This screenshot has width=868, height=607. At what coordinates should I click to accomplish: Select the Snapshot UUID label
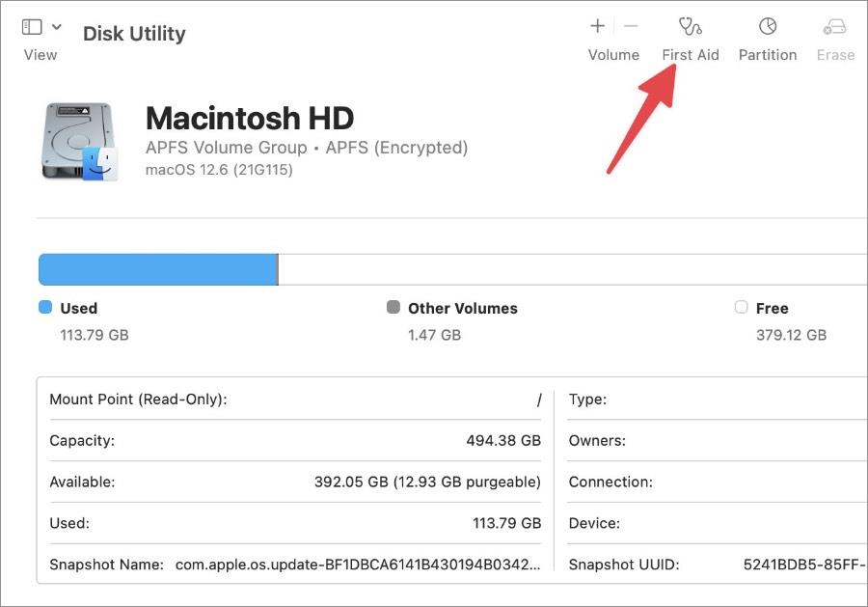pos(624,565)
